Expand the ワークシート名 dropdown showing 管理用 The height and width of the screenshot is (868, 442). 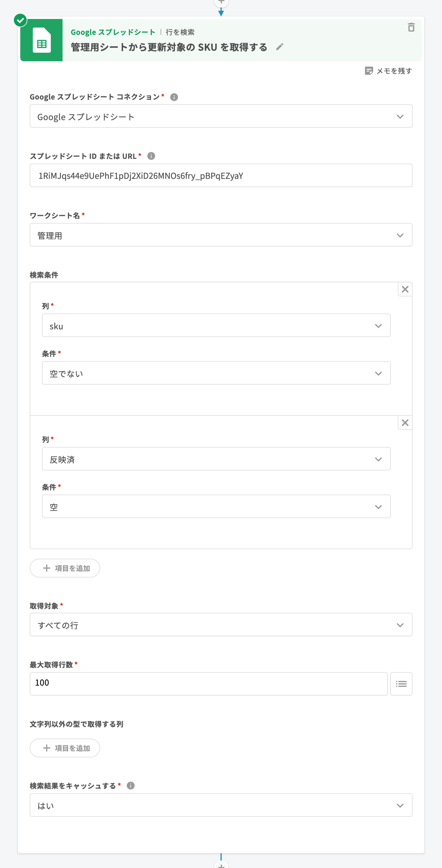(221, 235)
